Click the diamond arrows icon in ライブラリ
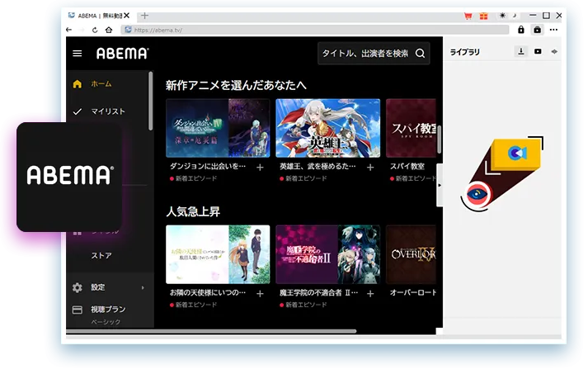This screenshot has height=374, width=588. pyautogui.click(x=554, y=51)
